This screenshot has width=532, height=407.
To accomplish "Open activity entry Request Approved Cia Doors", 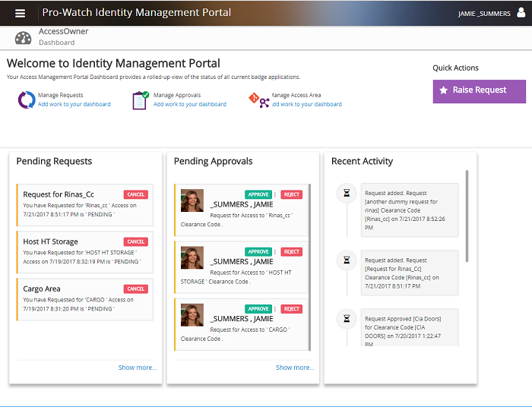I will pos(410,327).
